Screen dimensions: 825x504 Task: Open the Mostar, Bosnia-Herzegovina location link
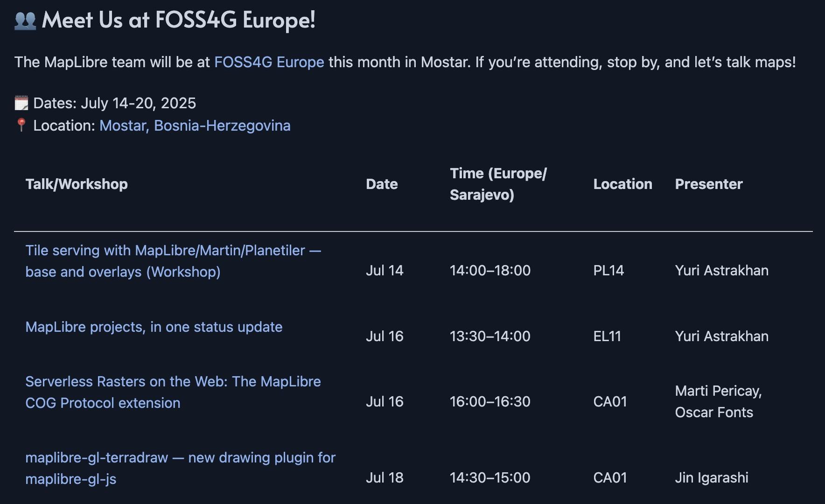[x=195, y=126]
